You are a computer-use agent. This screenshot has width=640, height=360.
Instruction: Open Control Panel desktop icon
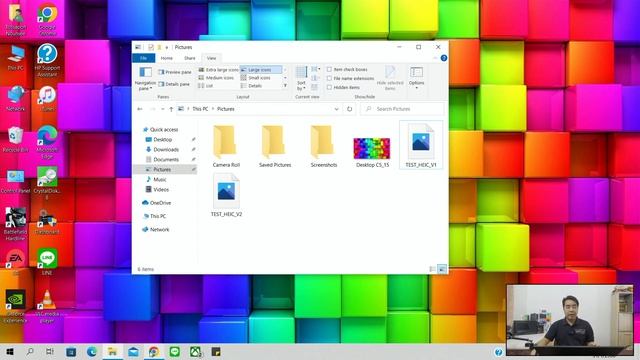15,181
